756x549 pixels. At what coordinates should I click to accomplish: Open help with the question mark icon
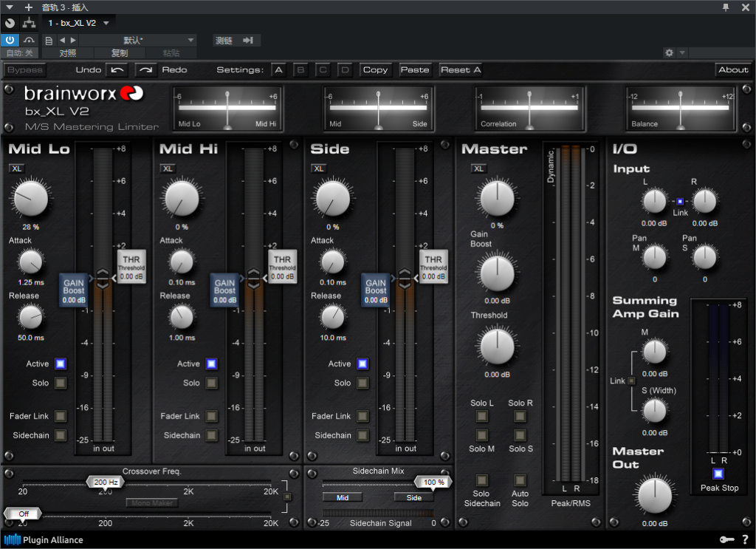[x=745, y=539]
